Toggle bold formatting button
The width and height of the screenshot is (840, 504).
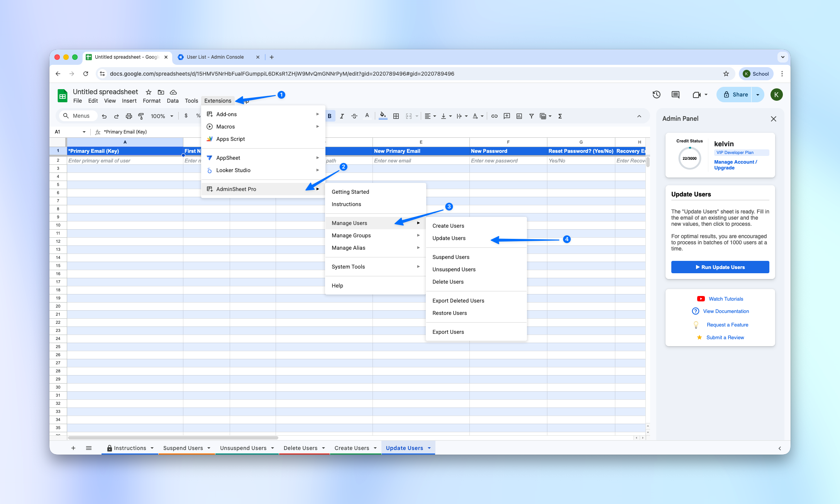pos(330,116)
